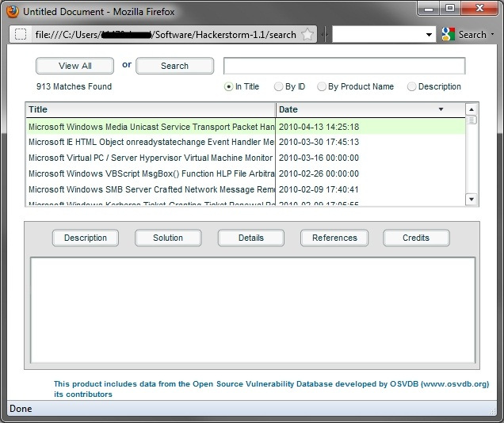This screenshot has height=423, width=504.
Task: Minimize the Firefox window
Action: click(429, 9)
